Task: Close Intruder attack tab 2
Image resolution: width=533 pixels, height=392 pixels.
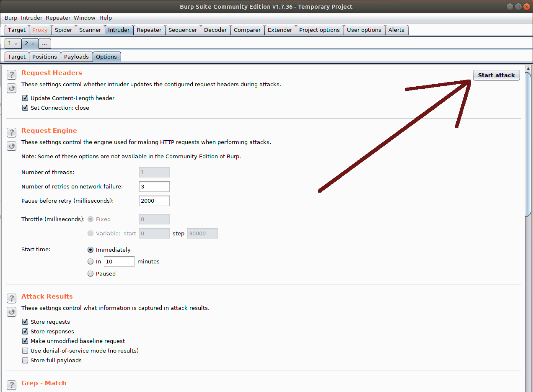Action: [x=33, y=44]
